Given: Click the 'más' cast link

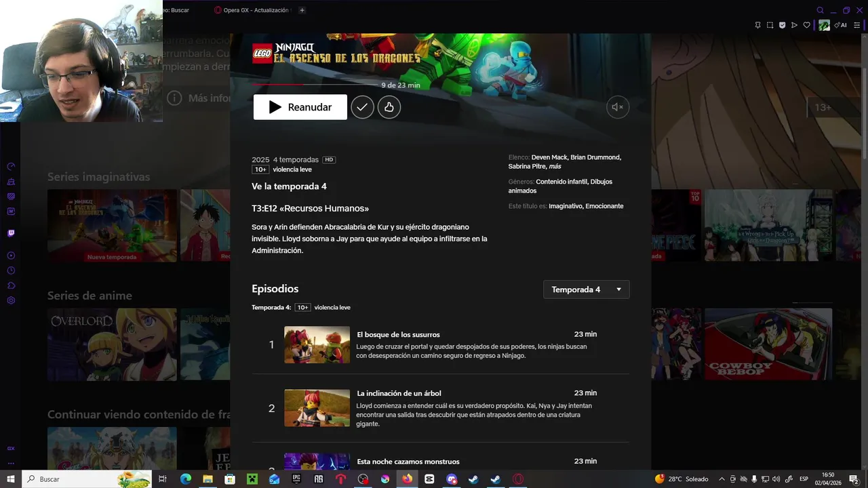Looking at the screenshot, I should [x=555, y=167].
